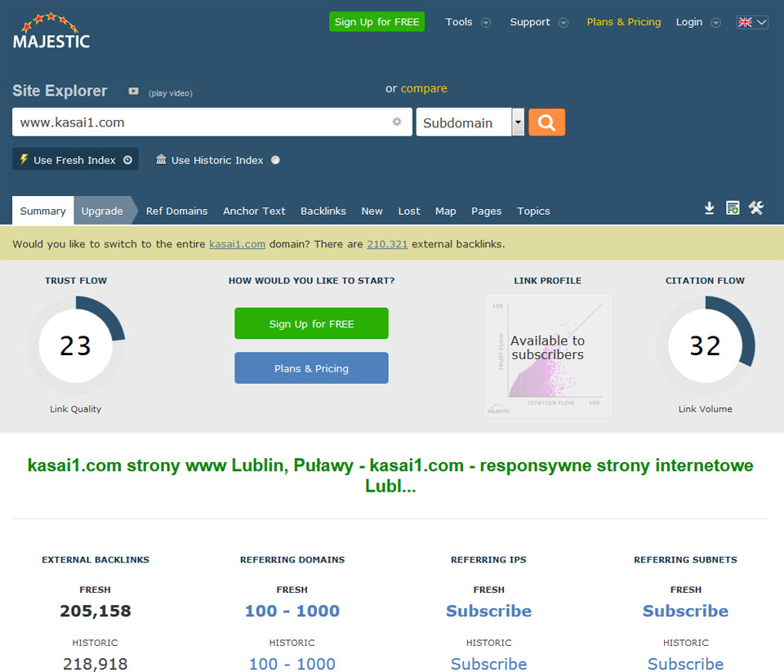Click fresh referring domains 100 - 1000

tap(292, 611)
